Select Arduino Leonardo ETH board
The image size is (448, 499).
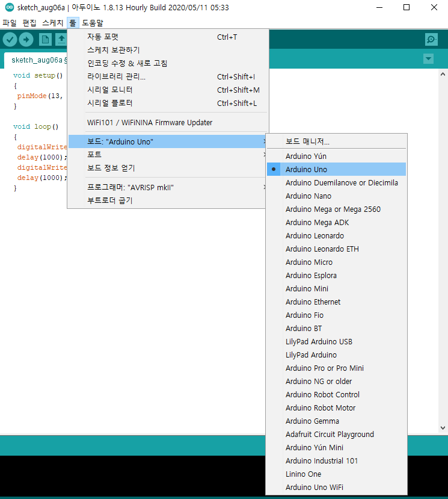(x=336, y=249)
